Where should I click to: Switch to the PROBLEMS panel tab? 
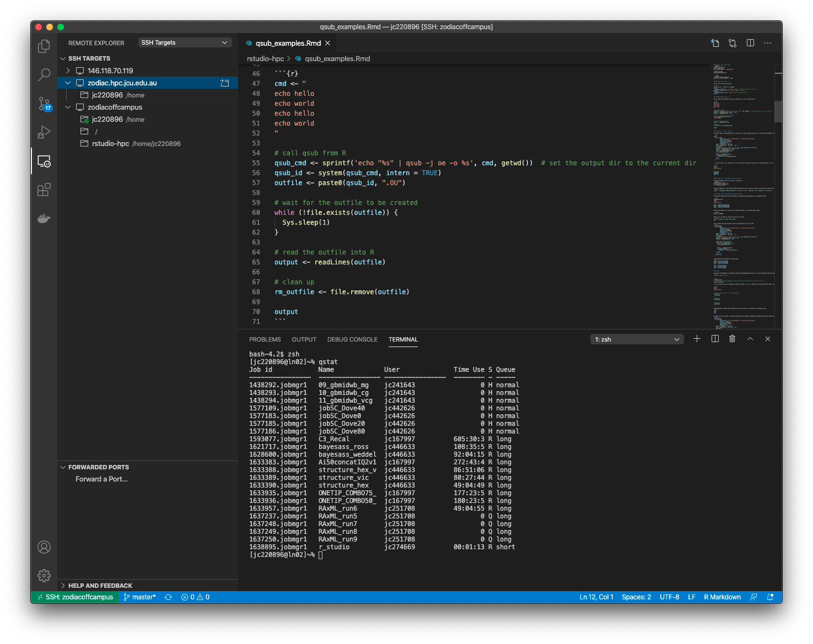tap(265, 339)
